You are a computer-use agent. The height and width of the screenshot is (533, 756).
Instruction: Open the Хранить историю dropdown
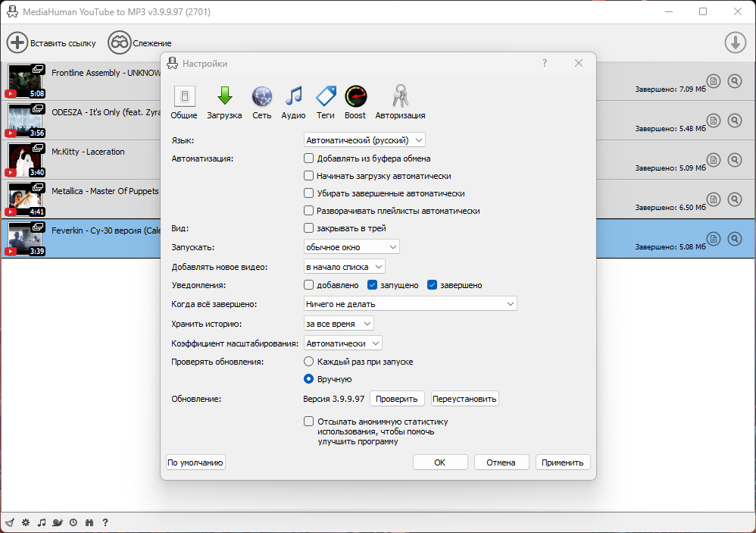339,324
